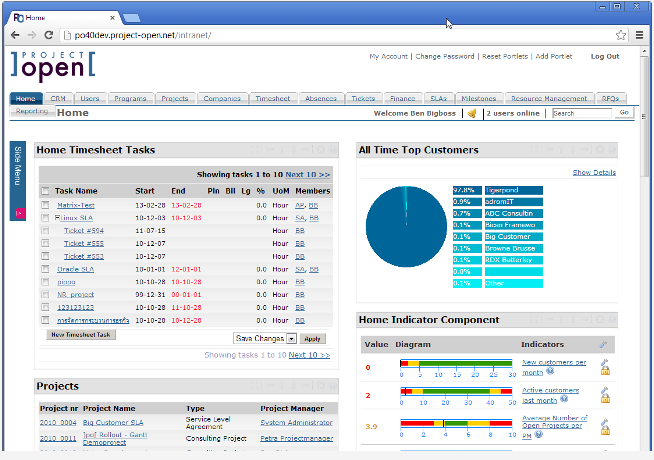Click the browser address bar URL
The height and width of the screenshot is (460, 654).
[143, 35]
